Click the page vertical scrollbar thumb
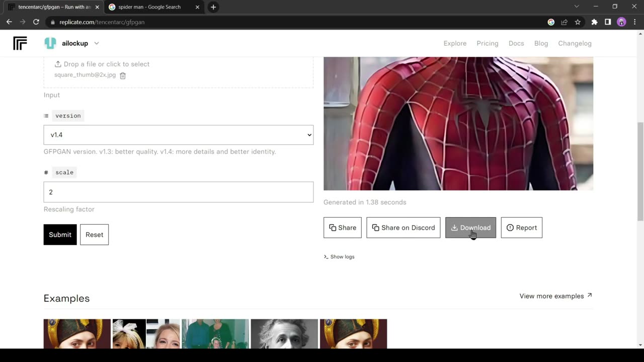Image resolution: width=644 pixels, height=362 pixels. point(640,171)
